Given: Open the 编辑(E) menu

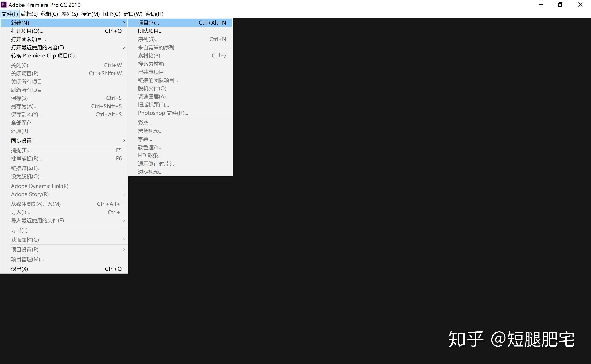Looking at the screenshot, I should pos(29,14).
